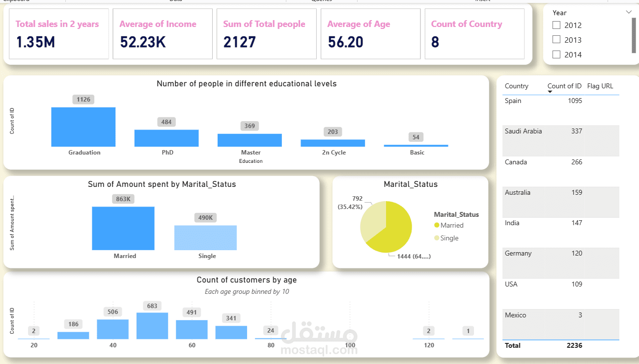The width and height of the screenshot is (639, 364).
Task: Select the Married slice of the pie chart
Action: click(394, 231)
